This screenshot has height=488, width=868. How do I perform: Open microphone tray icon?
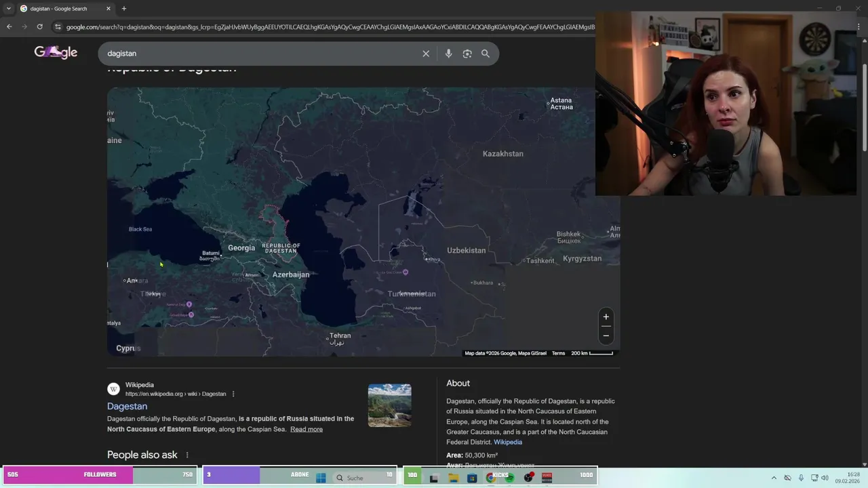tap(801, 478)
